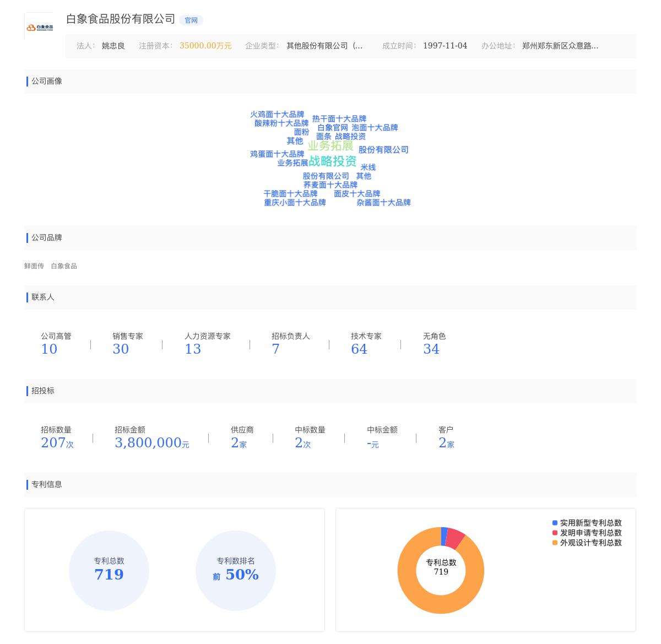661x644 pixels.
Task: Open 销售专家 count 30
Action: click(128, 344)
